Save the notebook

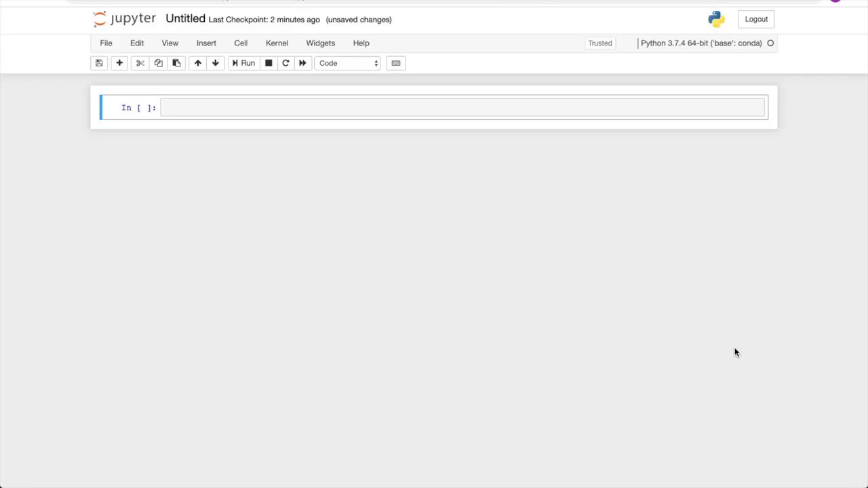(99, 63)
